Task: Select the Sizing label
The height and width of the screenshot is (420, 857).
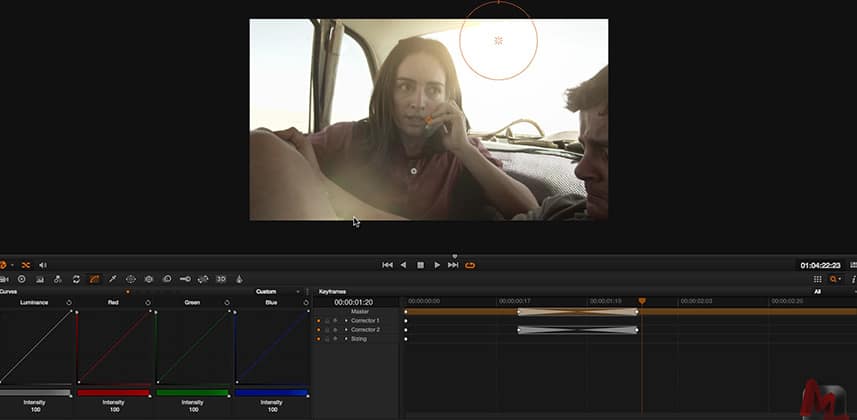Action: 359,339
